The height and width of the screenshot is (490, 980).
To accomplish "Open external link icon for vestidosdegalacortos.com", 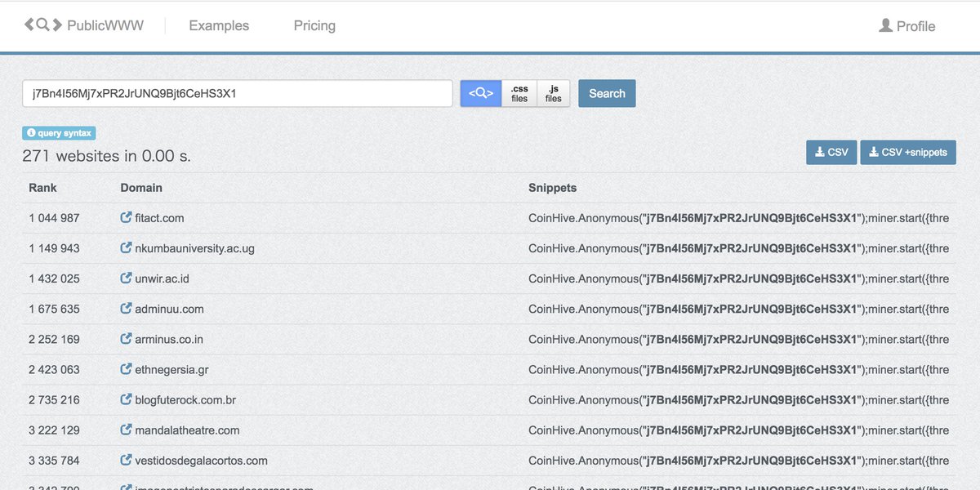I will coord(126,461).
